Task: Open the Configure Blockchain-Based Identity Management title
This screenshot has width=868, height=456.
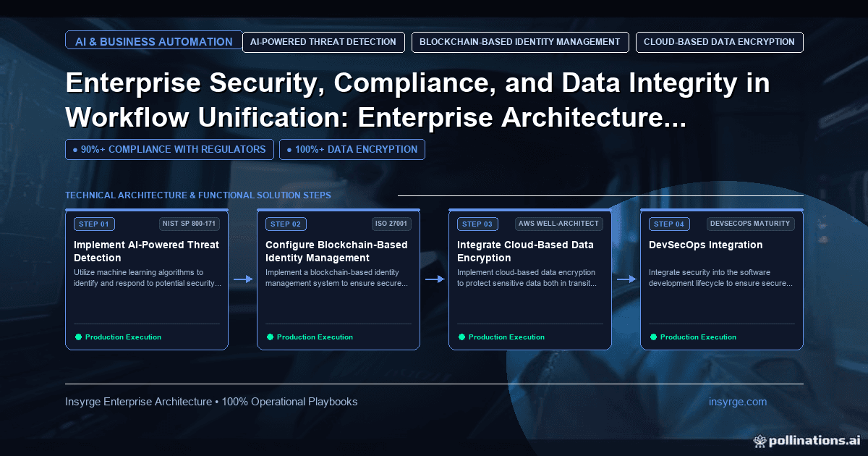Action: click(336, 251)
